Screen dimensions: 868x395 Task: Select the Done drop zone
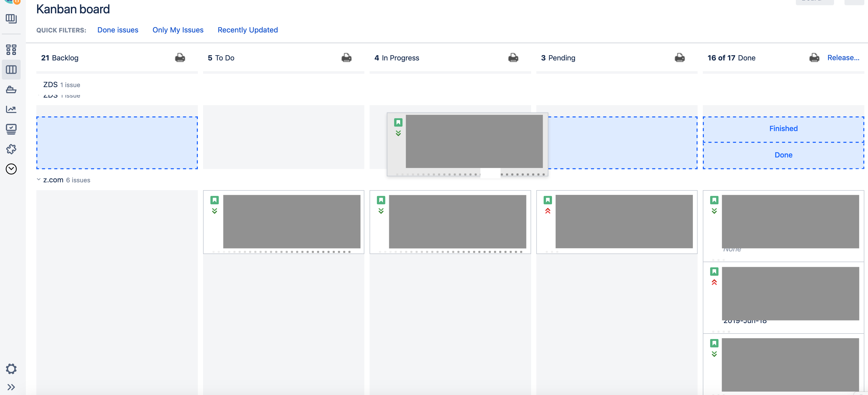783,155
